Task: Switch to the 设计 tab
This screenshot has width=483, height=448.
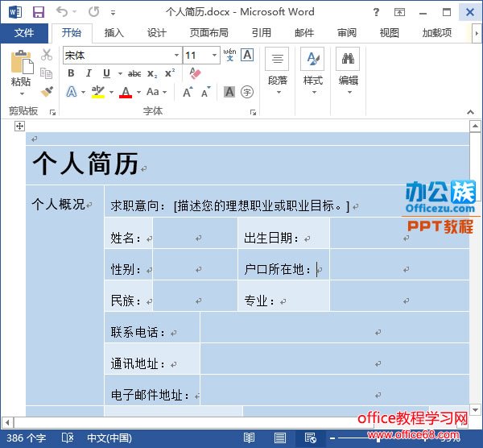Action: (x=156, y=33)
